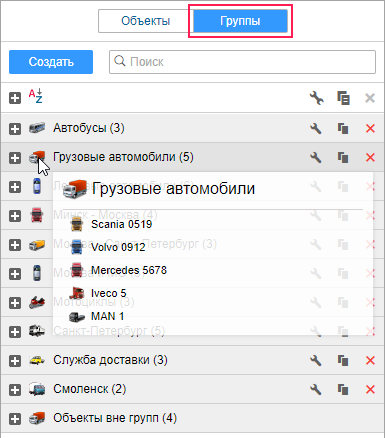Expand Объекты вне групп list

[x=15, y=419]
